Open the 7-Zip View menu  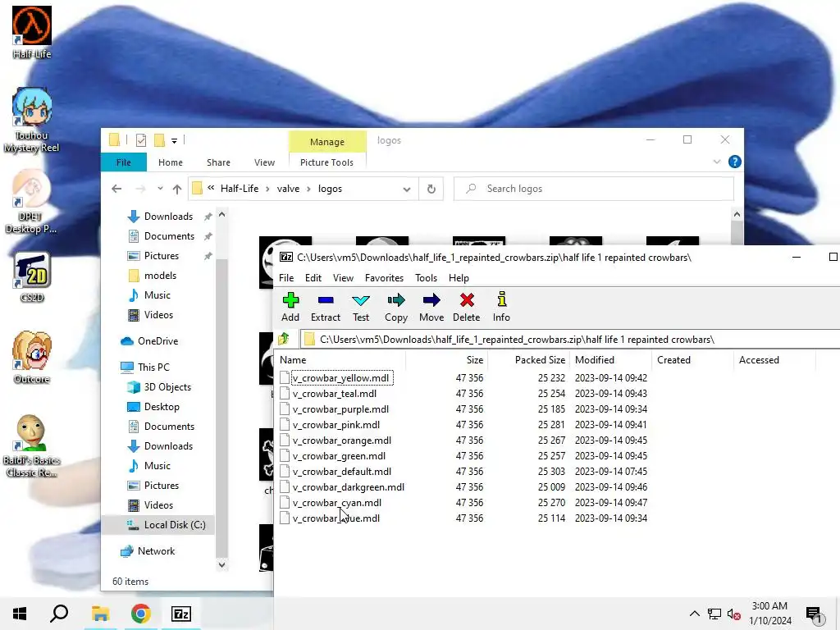coord(343,277)
